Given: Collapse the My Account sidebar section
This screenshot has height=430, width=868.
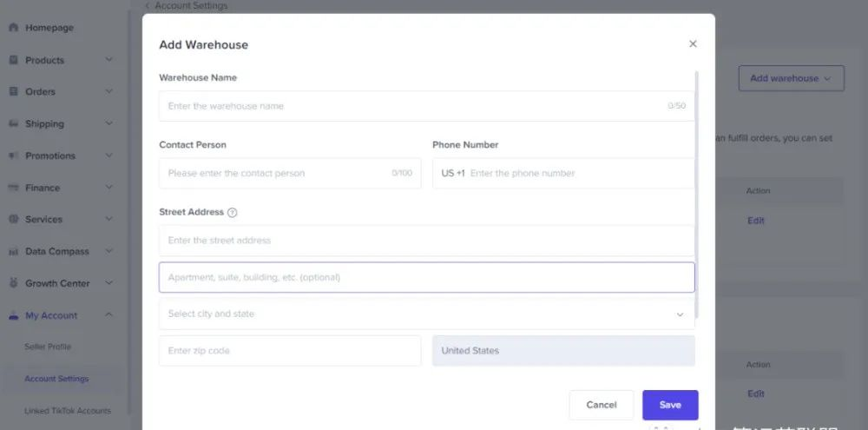Looking at the screenshot, I should [x=108, y=315].
